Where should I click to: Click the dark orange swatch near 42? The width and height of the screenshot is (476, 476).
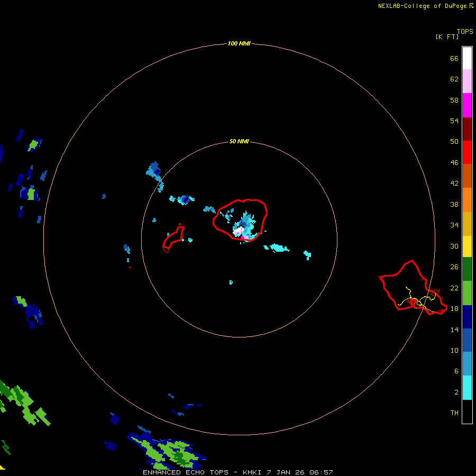[467, 176]
